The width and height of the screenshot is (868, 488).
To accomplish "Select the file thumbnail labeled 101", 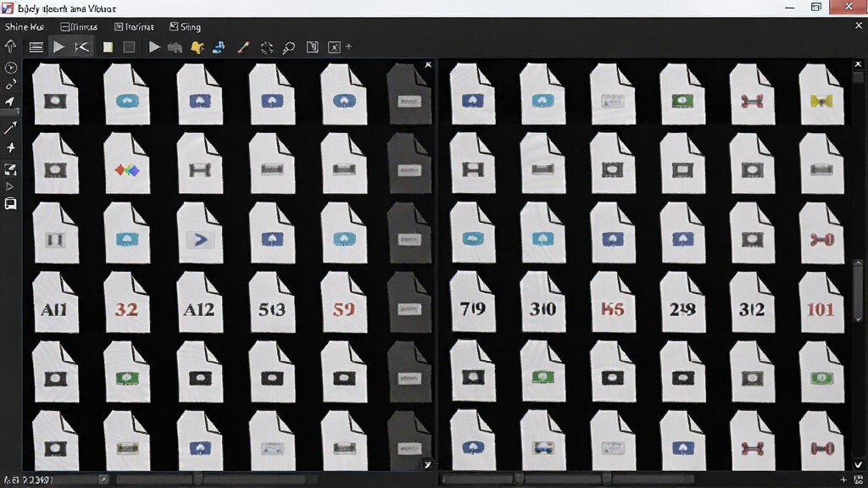I will pyautogui.click(x=821, y=302).
